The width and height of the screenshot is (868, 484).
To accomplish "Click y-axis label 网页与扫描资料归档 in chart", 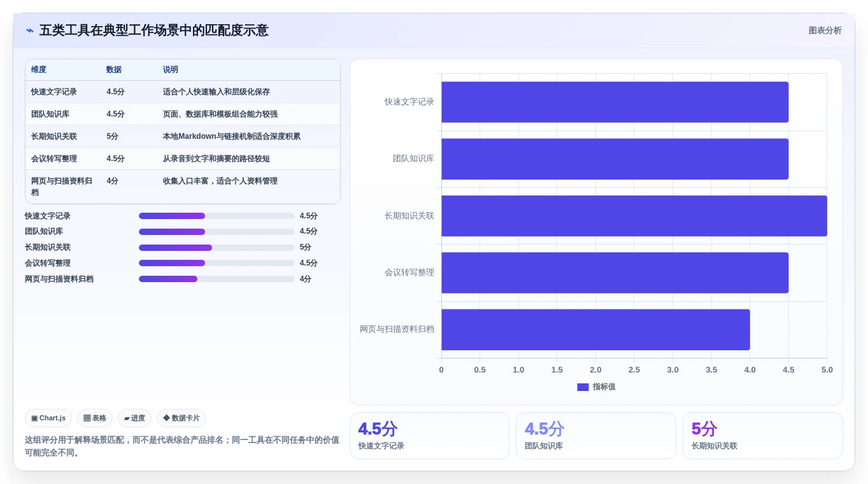I will pos(397,329).
